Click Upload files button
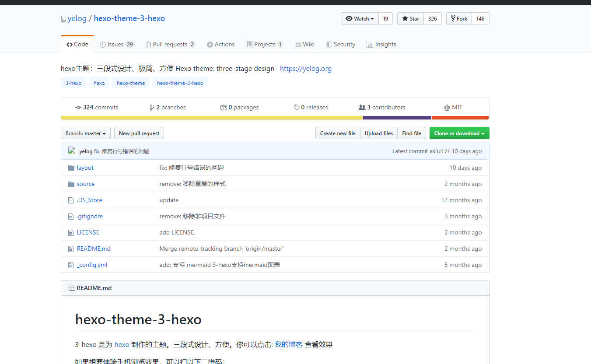The height and width of the screenshot is (364, 591). [x=379, y=133]
